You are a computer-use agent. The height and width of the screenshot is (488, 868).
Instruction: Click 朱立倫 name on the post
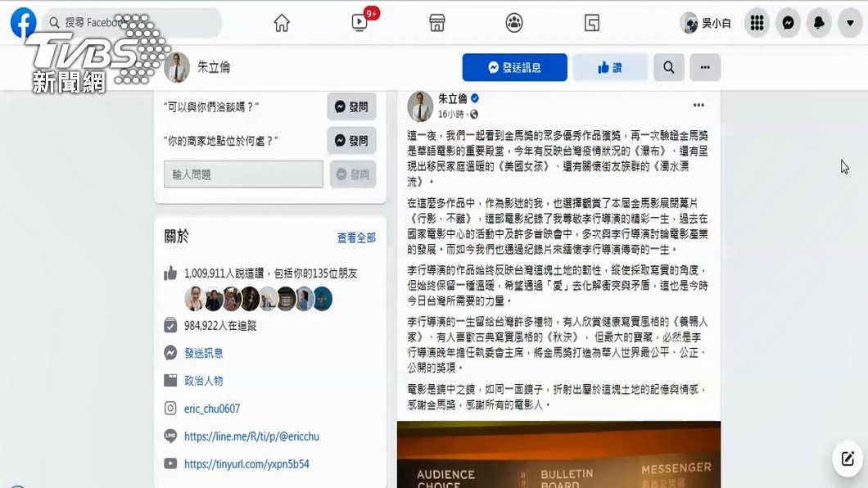(452, 98)
